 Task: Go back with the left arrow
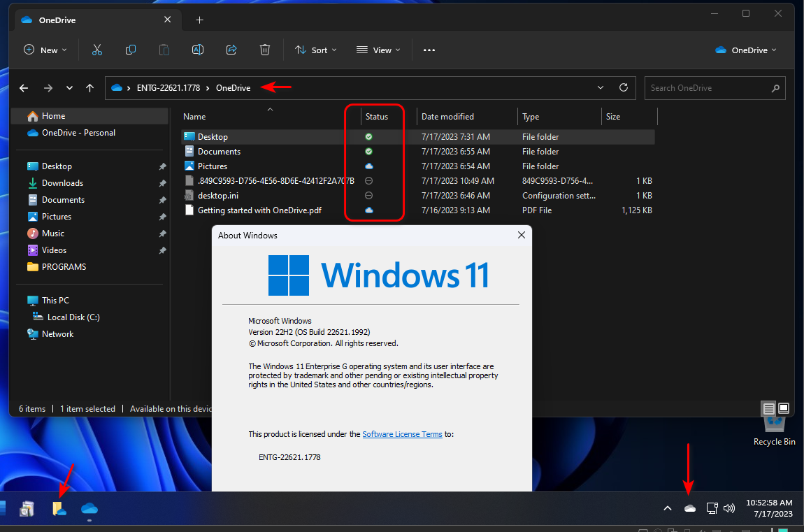(x=24, y=88)
